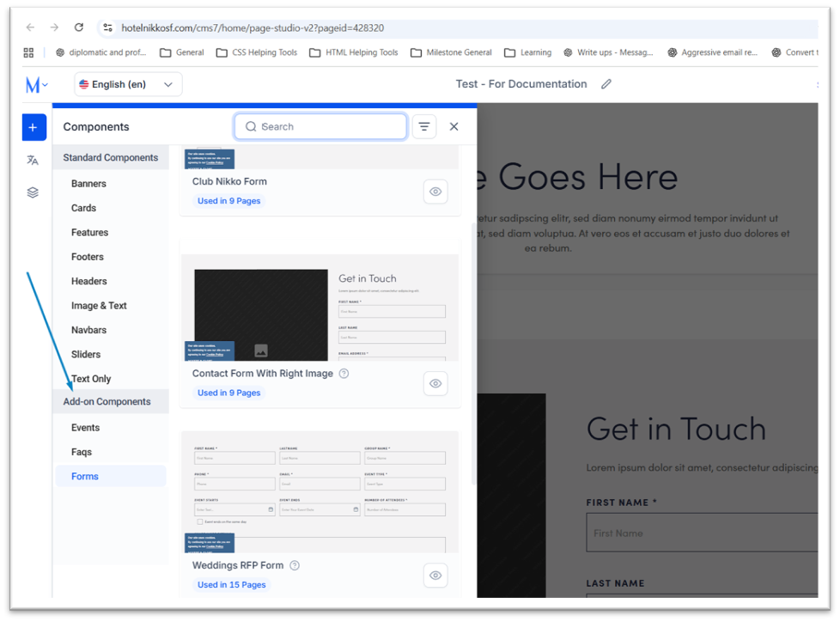Screen dimensions: 840x622
Task: Open the HTML Helping Tools bookmark folder
Action: 354,52
